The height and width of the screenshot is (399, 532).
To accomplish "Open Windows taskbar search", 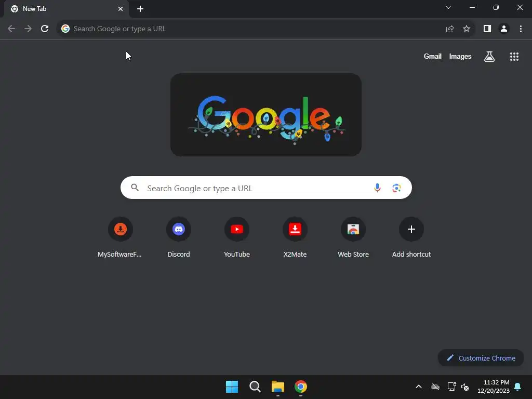I will (255, 387).
